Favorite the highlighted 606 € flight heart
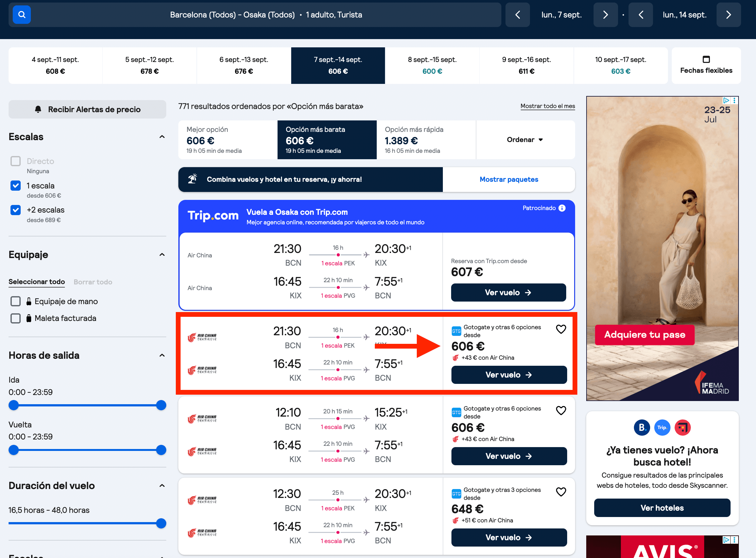 (x=561, y=329)
